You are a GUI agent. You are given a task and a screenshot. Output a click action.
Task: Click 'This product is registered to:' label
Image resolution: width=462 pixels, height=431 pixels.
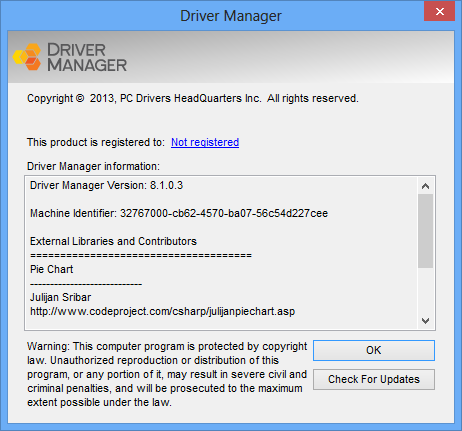point(96,142)
